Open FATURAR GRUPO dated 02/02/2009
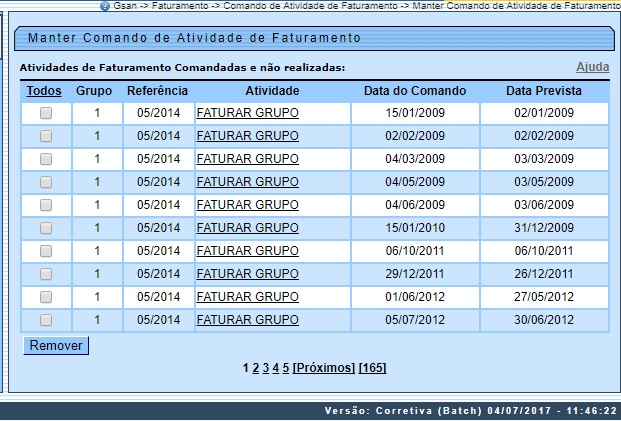 [x=247, y=136]
